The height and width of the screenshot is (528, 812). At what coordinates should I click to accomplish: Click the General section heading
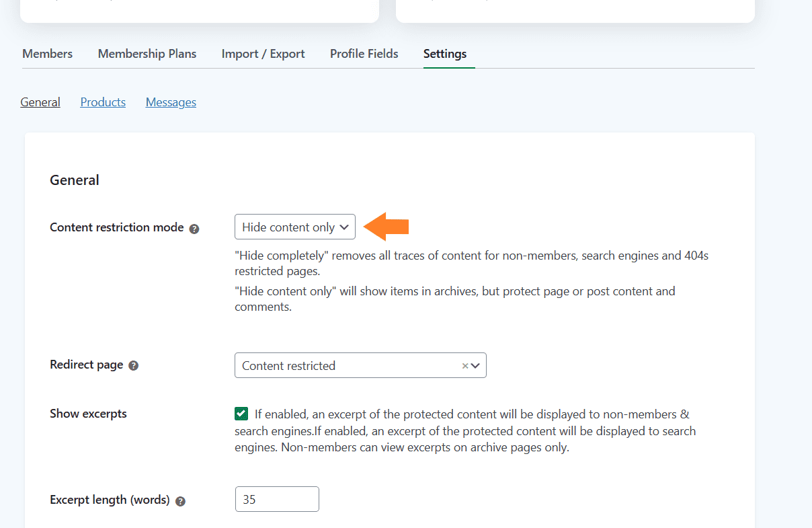click(75, 180)
